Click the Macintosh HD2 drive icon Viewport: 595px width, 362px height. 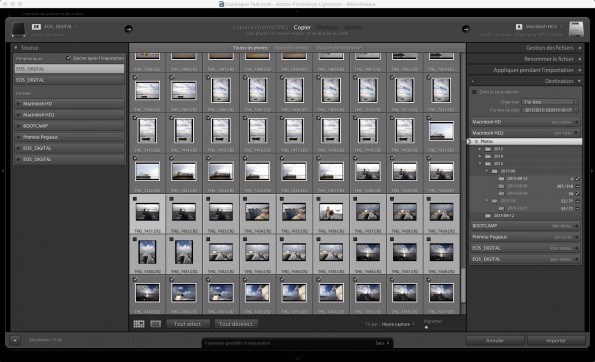coord(576,29)
